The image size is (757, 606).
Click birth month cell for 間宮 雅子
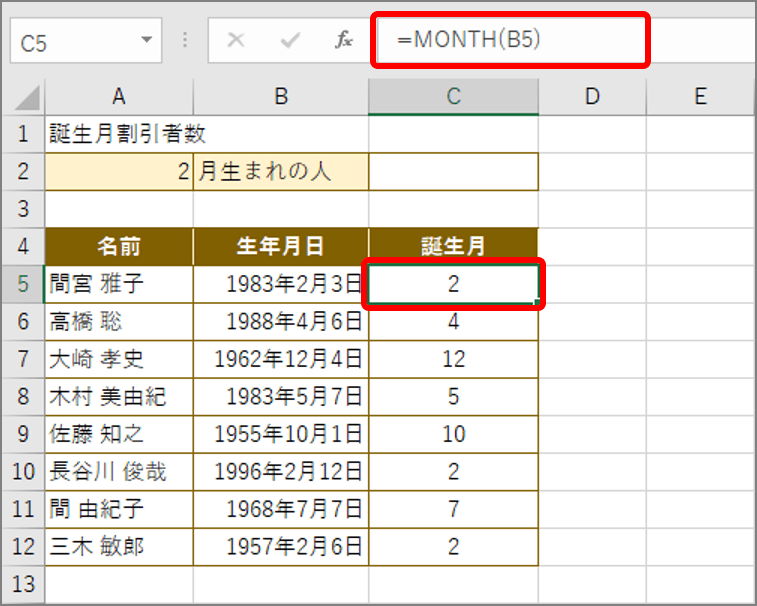(x=453, y=284)
